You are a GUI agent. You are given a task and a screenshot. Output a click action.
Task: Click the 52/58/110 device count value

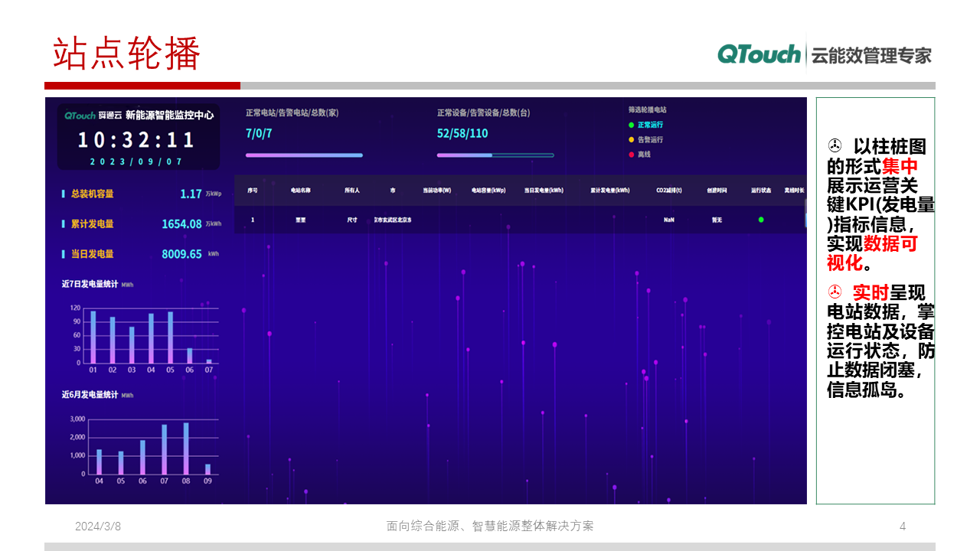(x=462, y=132)
